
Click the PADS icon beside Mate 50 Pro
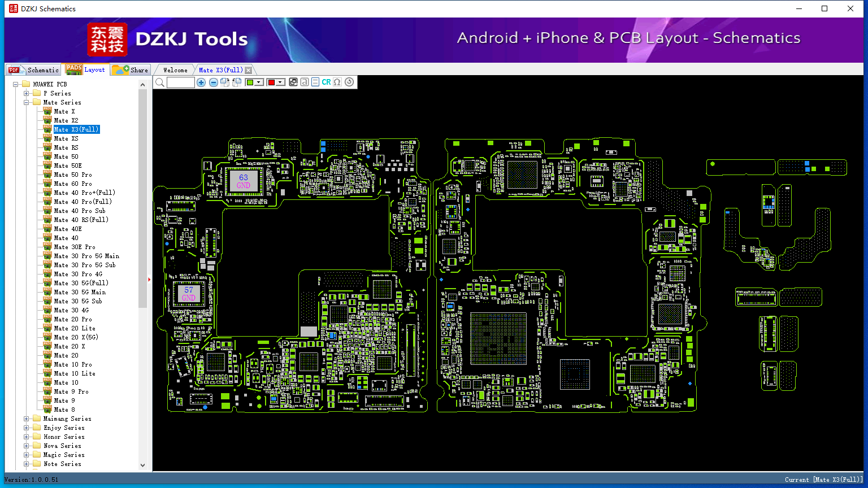47,175
